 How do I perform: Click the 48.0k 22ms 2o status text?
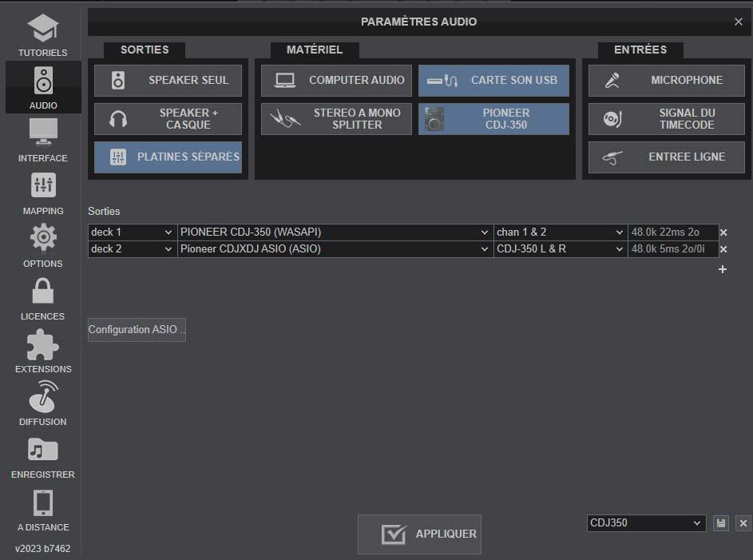[x=665, y=232]
